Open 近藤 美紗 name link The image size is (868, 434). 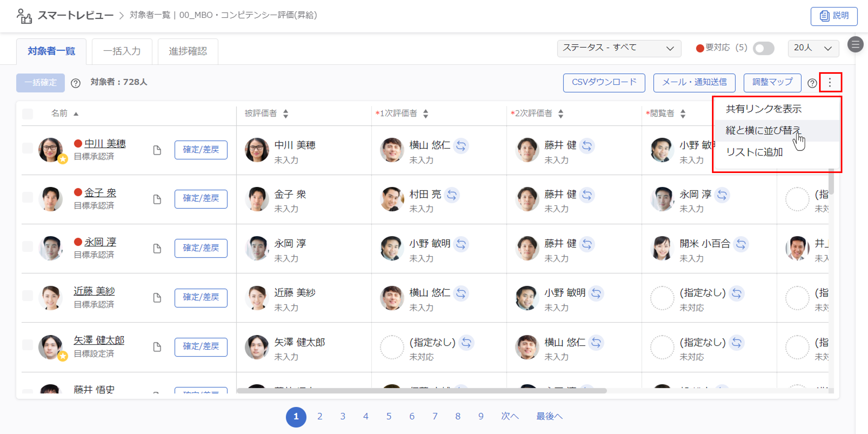tap(94, 291)
